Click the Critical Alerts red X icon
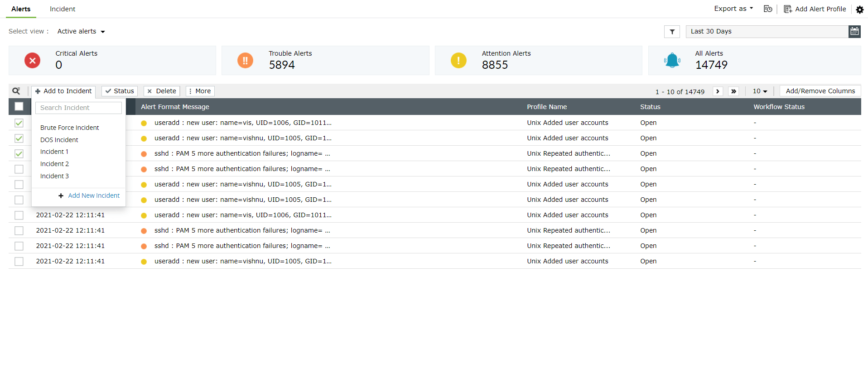Image resolution: width=868 pixels, height=367 pixels. [x=32, y=60]
